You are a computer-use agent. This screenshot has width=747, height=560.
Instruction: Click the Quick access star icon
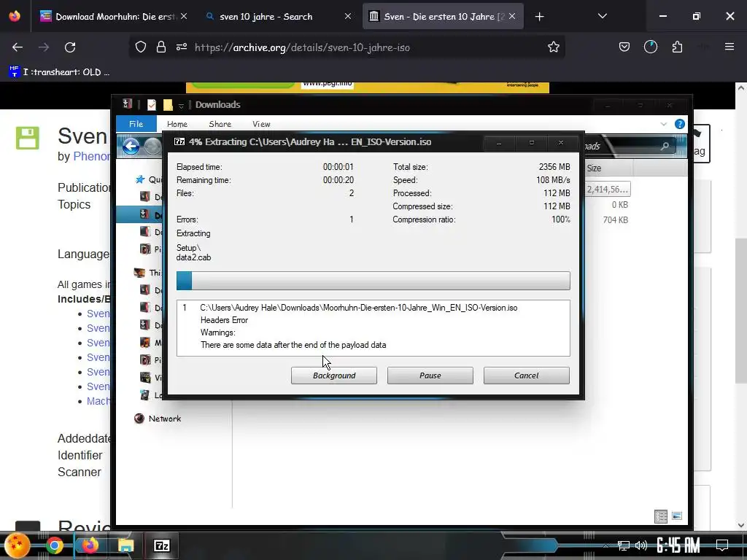tap(139, 179)
